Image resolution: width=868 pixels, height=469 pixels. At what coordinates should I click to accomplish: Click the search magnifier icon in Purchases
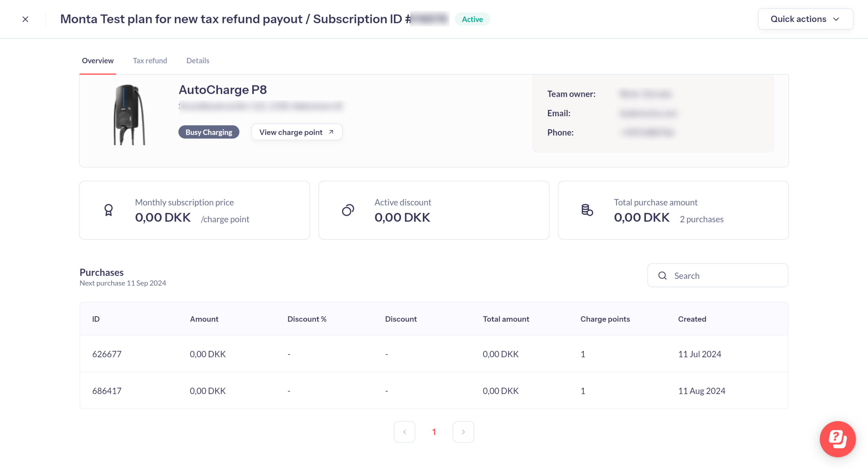click(662, 276)
